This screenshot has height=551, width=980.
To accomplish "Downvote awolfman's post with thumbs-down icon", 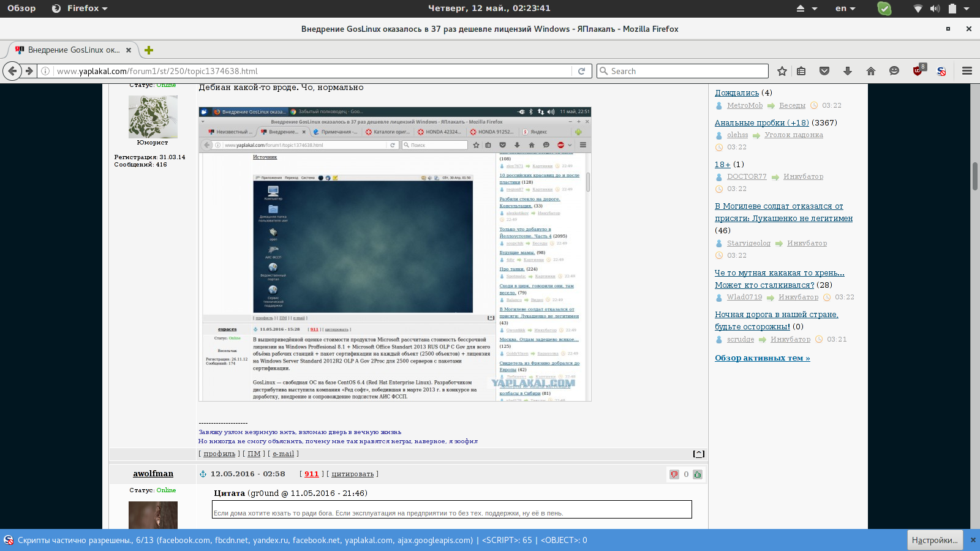I will pyautogui.click(x=674, y=474).
